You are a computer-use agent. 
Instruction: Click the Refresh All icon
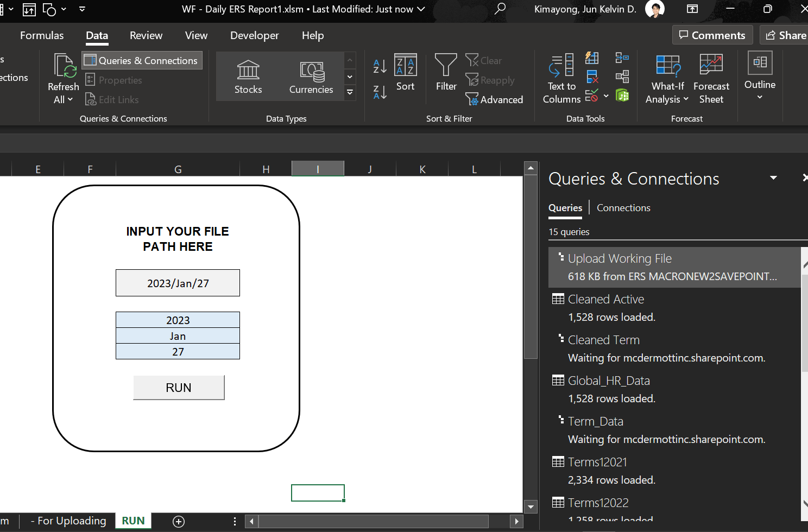(x=65, y=66)
